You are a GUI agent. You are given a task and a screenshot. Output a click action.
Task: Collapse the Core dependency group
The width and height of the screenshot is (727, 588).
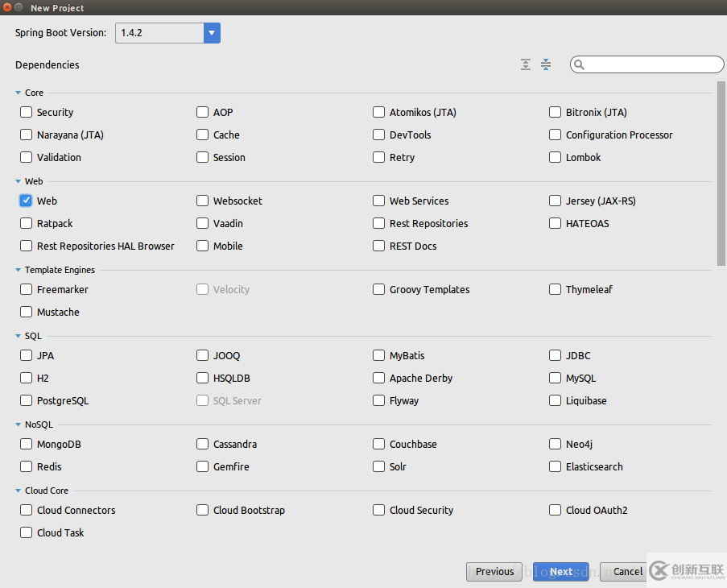coord(19,93)
